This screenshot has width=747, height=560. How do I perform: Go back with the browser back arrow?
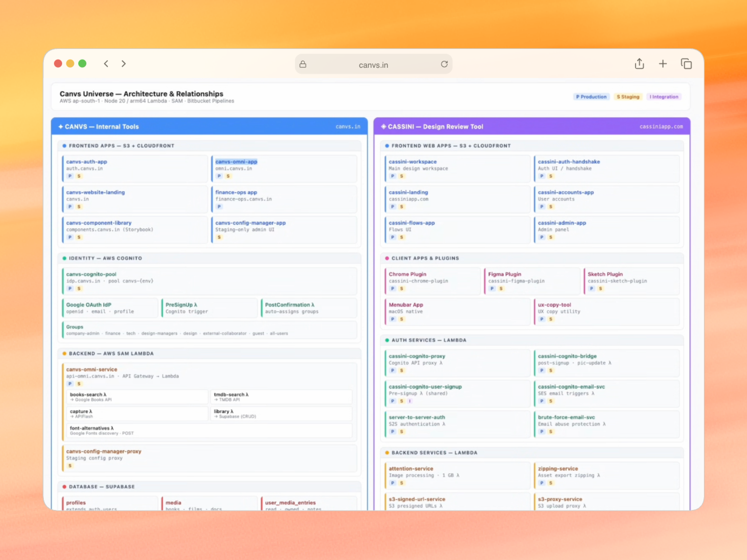(106, 64)
